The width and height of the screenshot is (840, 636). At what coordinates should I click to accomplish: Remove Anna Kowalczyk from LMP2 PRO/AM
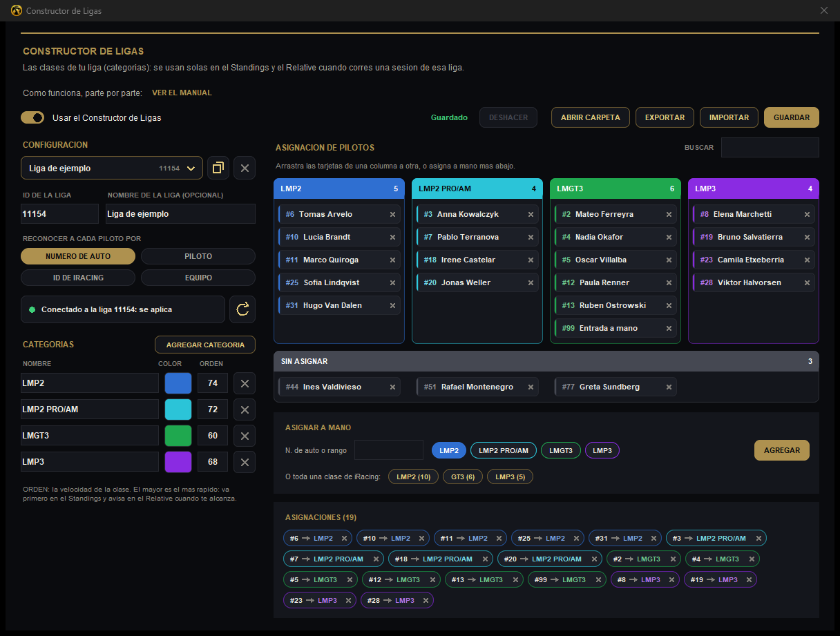[531, 214]
